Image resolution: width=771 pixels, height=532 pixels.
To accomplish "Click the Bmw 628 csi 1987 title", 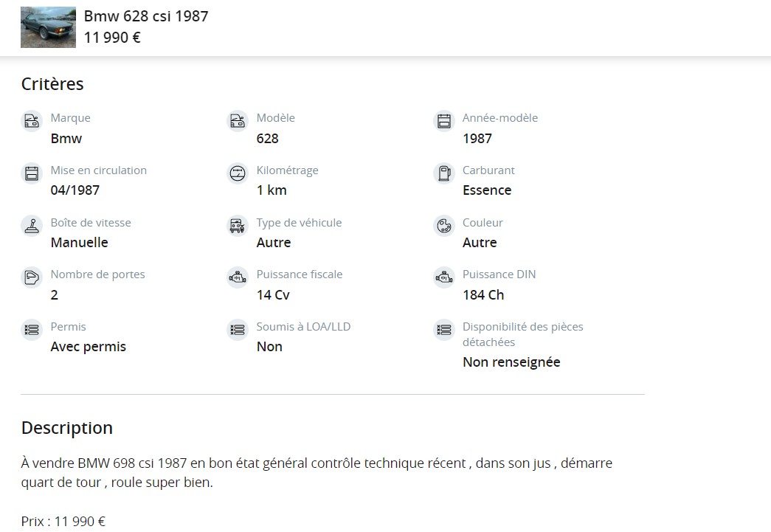I will click(146, 16).
